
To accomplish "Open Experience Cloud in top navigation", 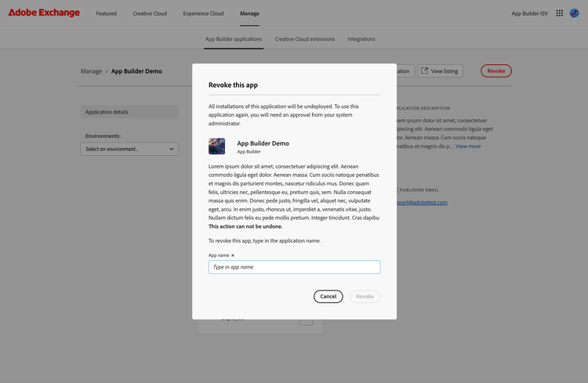I will coord(203,13).
